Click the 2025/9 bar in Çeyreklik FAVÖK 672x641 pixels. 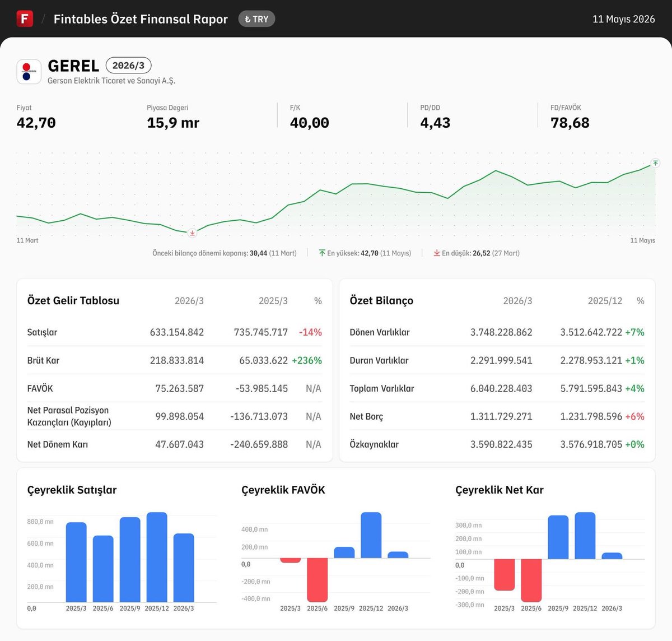click(344, 552)
